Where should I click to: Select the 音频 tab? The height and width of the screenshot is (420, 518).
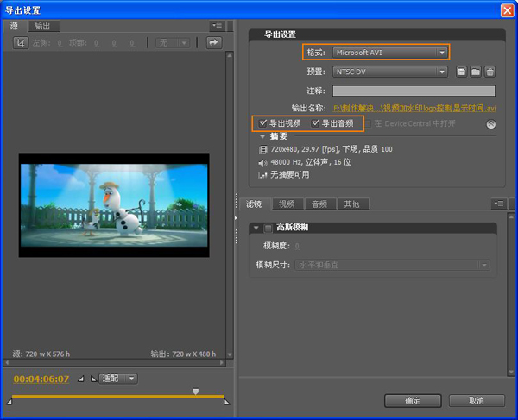coord(319,204)
